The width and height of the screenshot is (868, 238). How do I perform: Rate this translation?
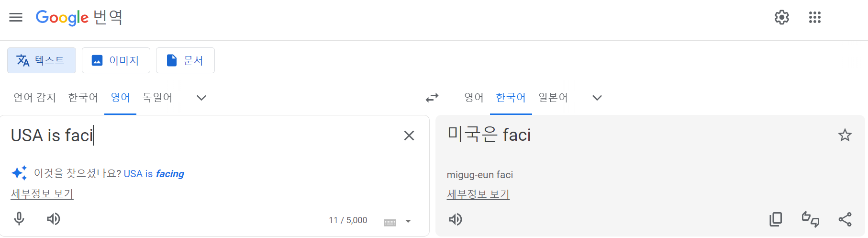(810, 219)
